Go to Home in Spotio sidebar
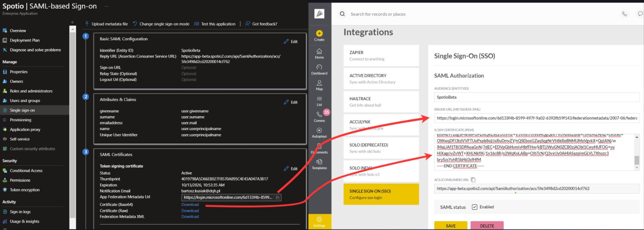 click(319, 54)
